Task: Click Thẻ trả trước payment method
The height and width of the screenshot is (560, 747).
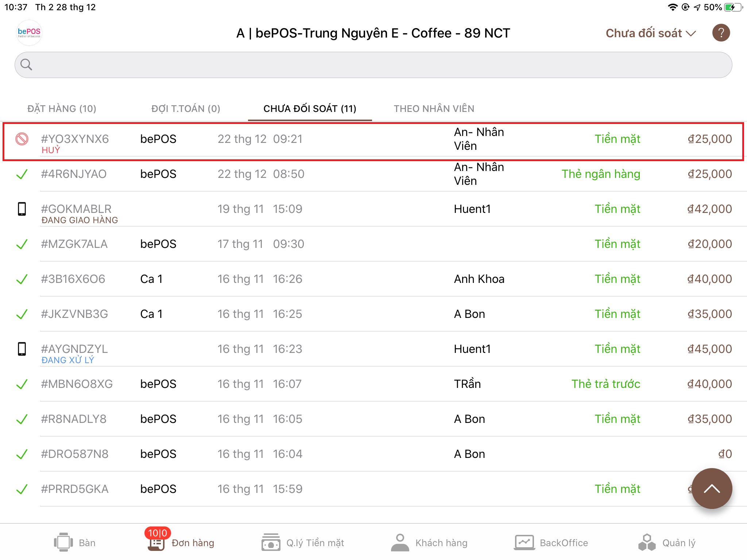Action: tap(606, 384)
